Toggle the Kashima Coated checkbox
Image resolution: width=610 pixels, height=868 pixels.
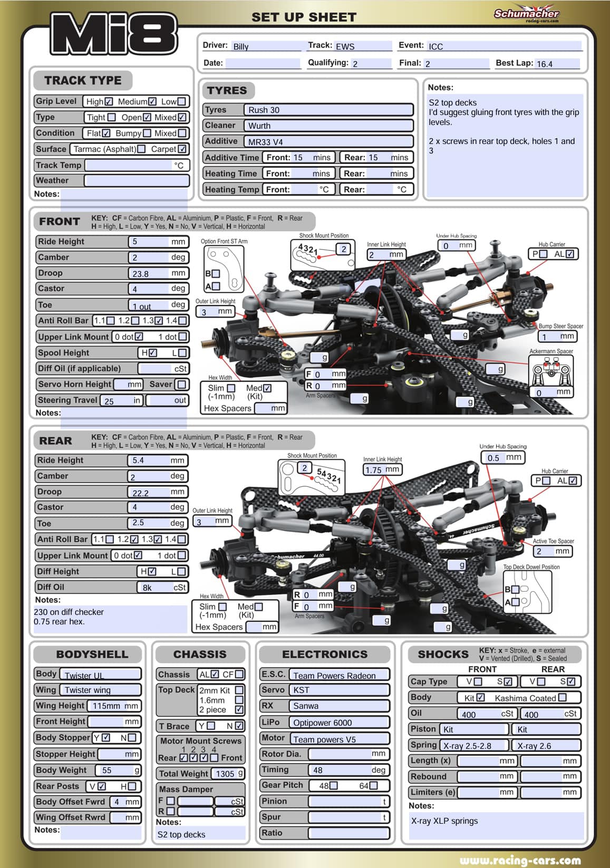[562, 698]
